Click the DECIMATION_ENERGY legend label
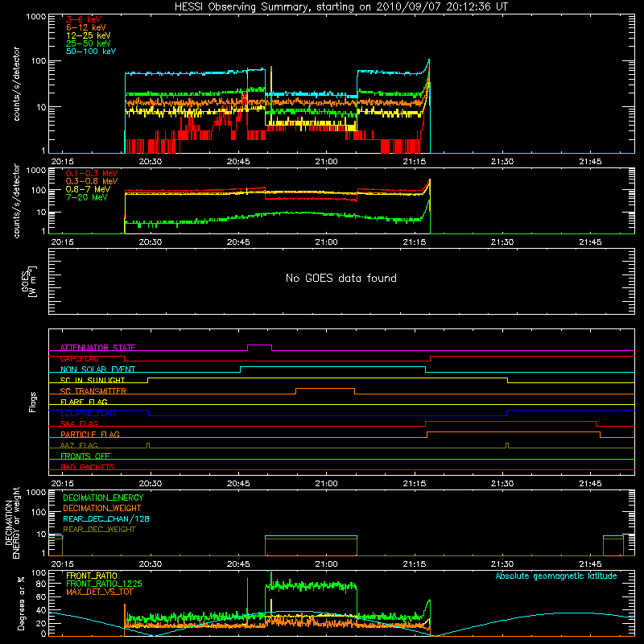Viewport: 644px width, 644px height. [x=103, y=497]
